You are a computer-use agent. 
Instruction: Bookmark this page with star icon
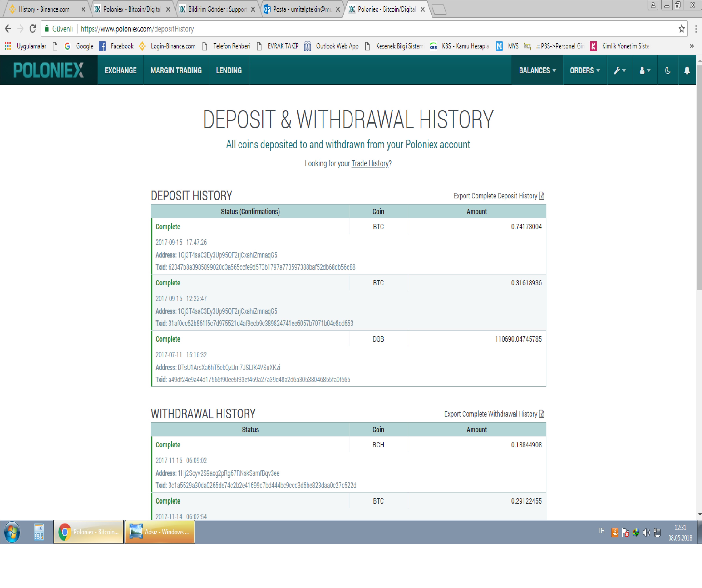click(x=682, y=29)
